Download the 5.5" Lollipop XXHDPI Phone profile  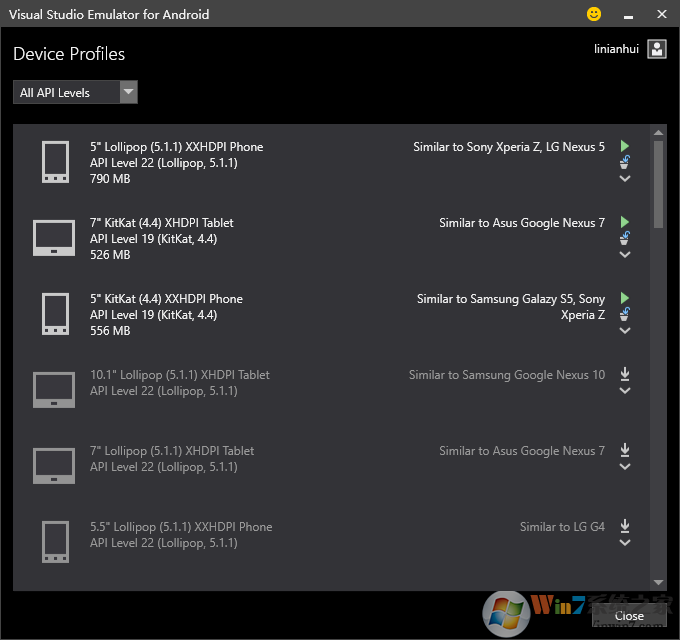625,526
